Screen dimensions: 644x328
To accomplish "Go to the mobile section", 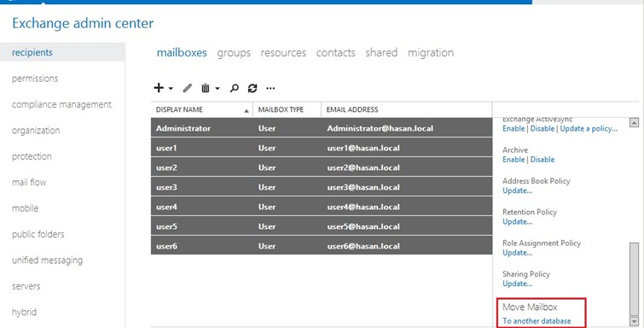I will [25, 208].
